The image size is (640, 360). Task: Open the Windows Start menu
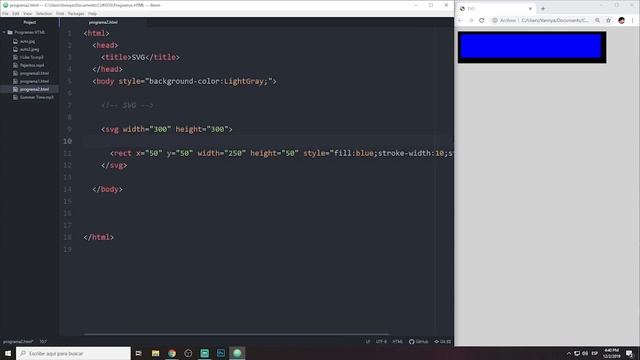(x=8, y=353)
